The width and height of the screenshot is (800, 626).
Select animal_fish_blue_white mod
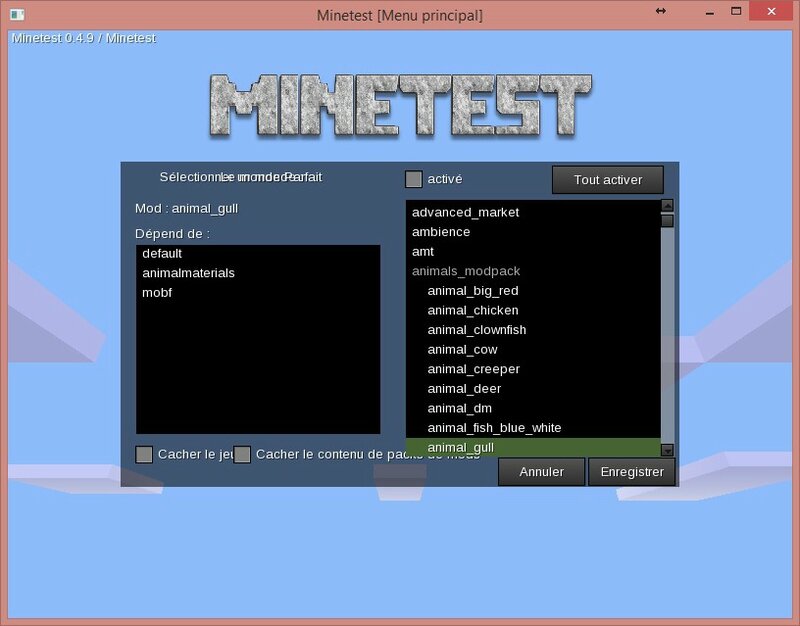pyautogui.click(x=494, y=428)
